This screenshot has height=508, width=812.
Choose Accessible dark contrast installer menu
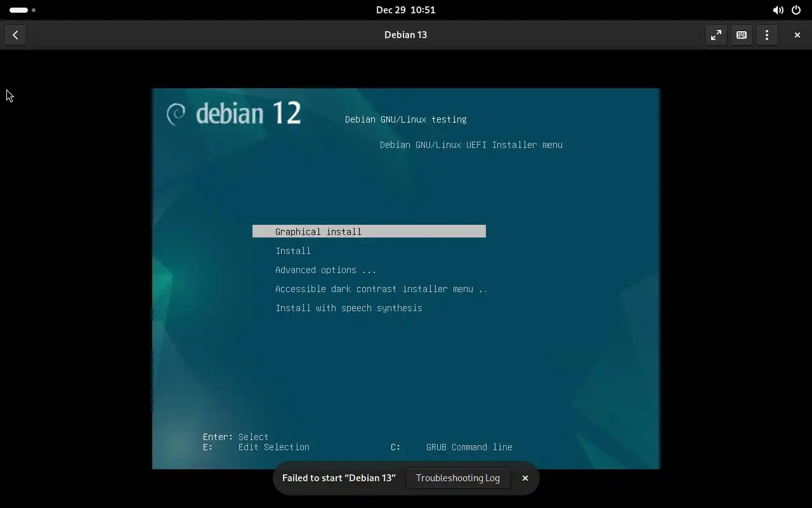(381, 289)
